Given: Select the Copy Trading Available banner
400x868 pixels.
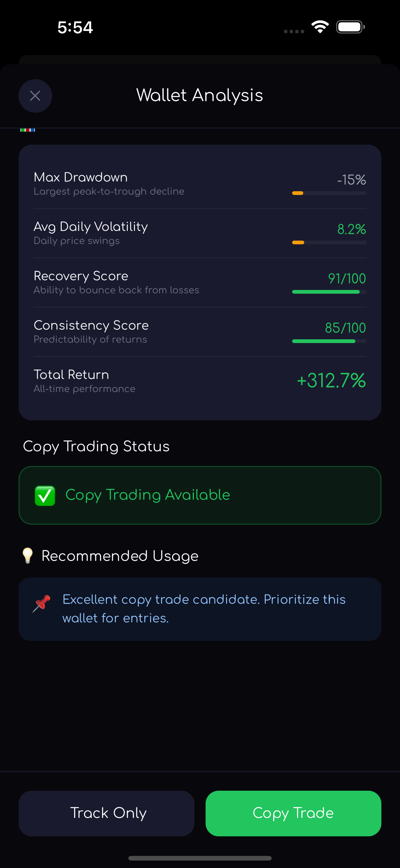Looking at the screenshot, I should tap(200, 495).
